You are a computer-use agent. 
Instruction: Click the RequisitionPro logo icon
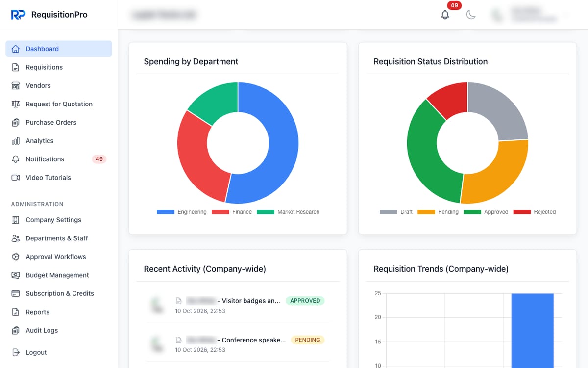click(x=18, y=15)
